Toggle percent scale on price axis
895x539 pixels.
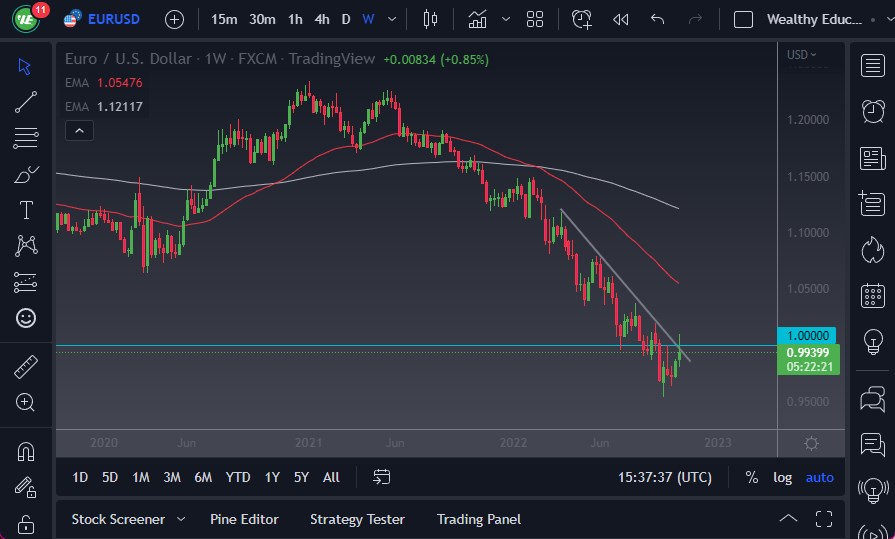point(751,477)
